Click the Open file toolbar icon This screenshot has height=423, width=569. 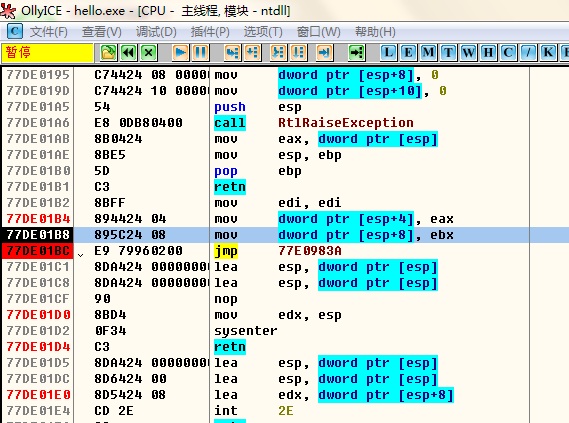pyautogui.click(x=108, y=53)
